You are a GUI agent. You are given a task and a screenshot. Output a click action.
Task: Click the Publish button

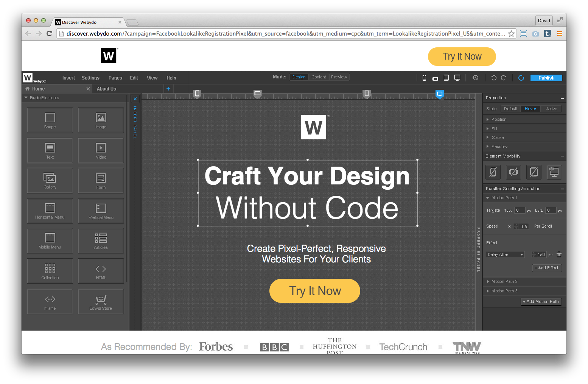coord(546,78)
